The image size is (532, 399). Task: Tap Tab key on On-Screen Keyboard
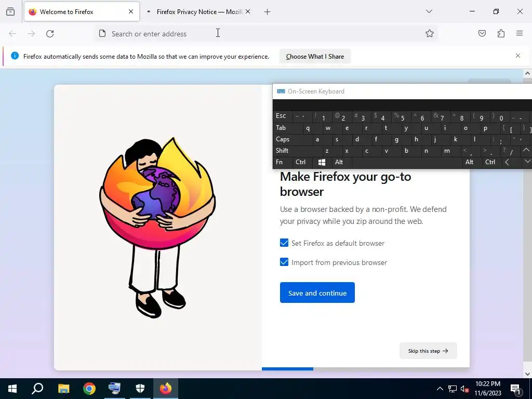click(x=287, y=128)
